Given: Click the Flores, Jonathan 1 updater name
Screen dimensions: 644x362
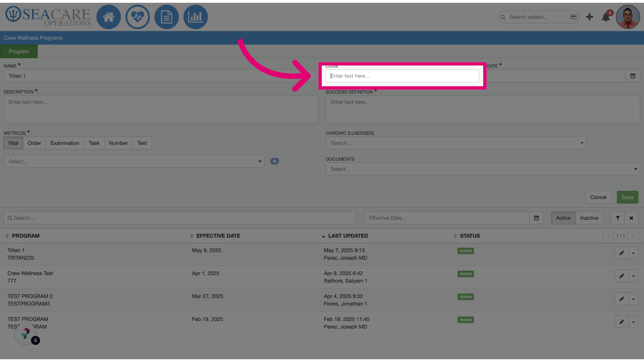Looking at the screenshot, I should click(345, 304).
